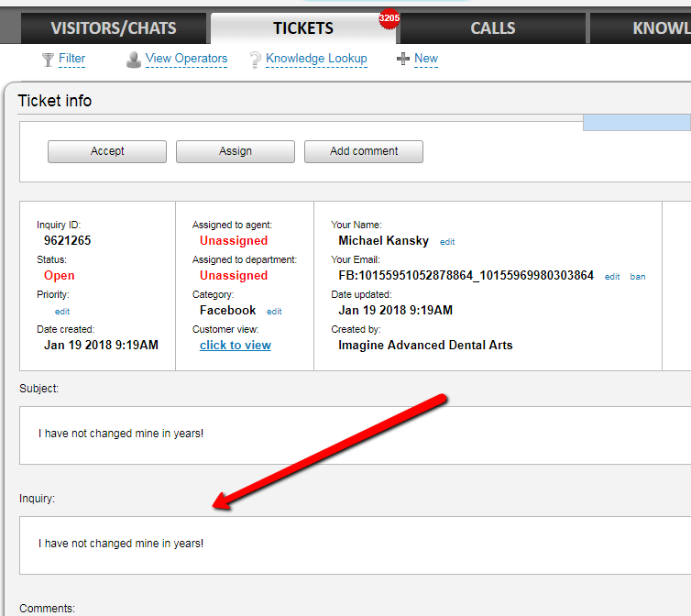Image resolution: width=691 pixels, height=616 pixels.
Task: Open the View Operators link
Action: (186, 59)
